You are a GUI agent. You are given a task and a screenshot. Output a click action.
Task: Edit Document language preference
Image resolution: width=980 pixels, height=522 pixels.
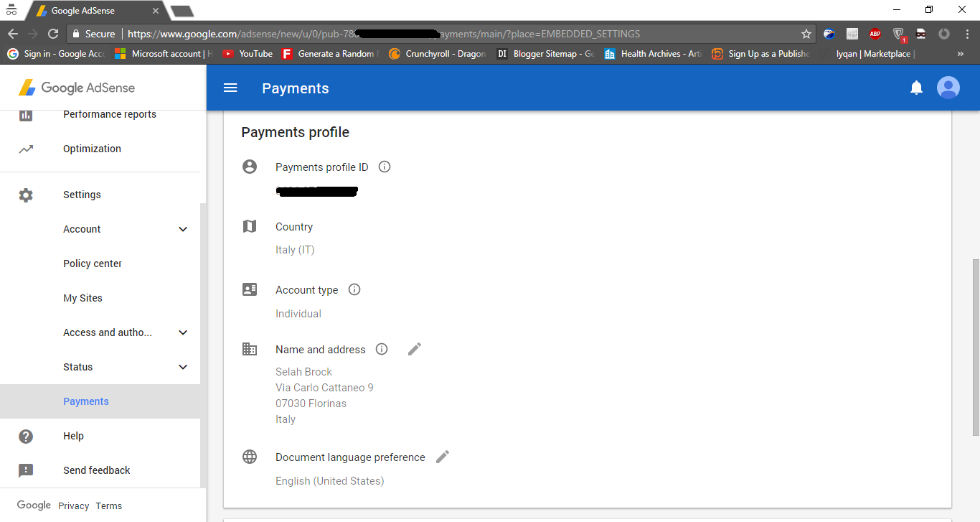[443, 457]
